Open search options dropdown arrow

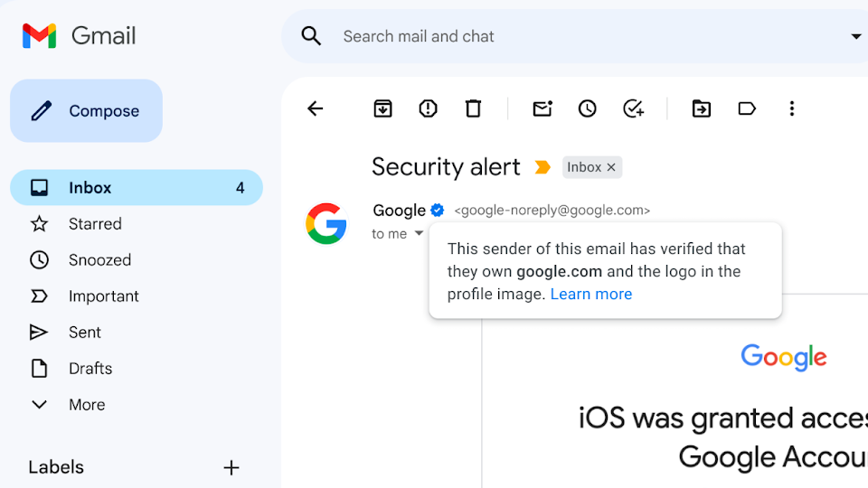pyautogui.click(x=856, y=36)
